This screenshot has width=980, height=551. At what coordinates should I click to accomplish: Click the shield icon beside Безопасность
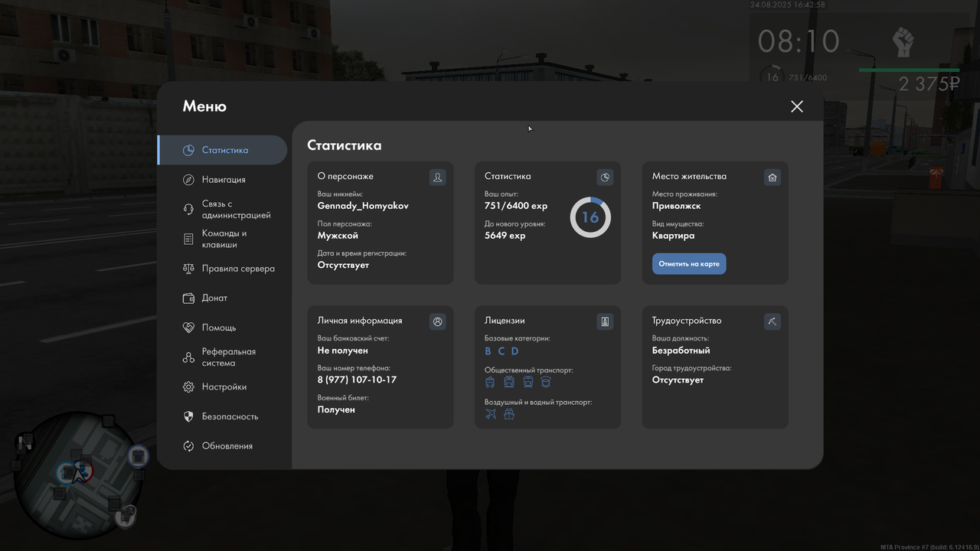click(x=188, y=416)
